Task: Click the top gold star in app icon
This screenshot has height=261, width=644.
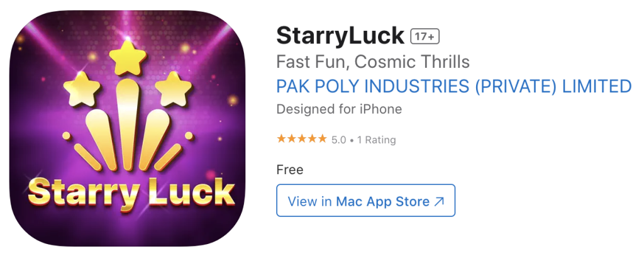Action: tap(127, 57)
